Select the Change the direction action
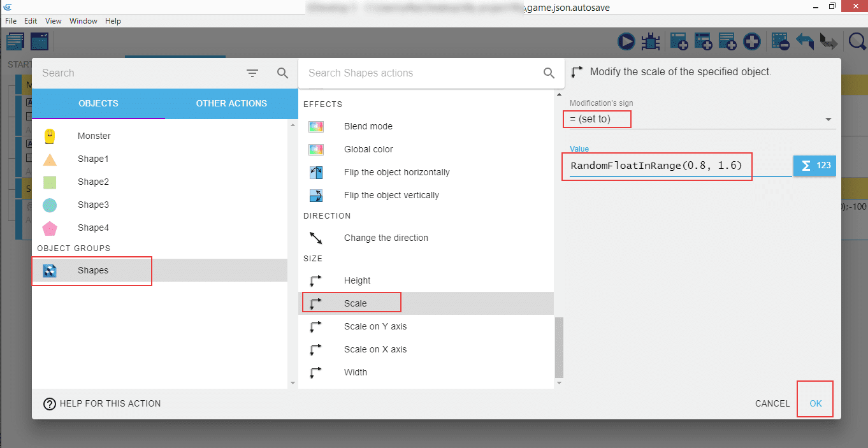 386,238
